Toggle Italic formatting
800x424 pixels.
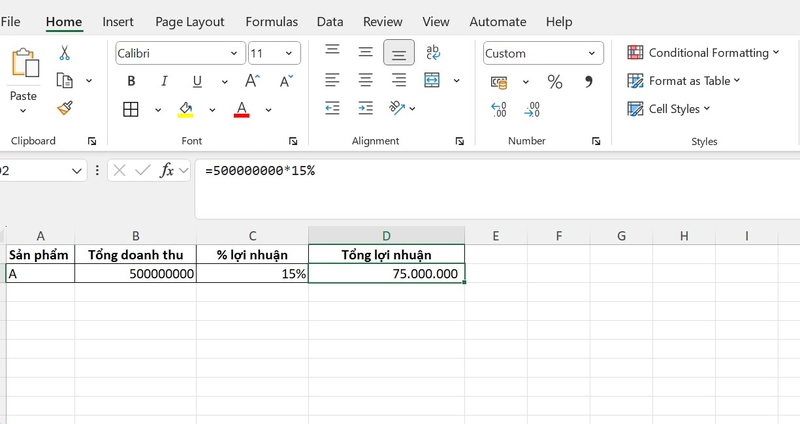164,81
